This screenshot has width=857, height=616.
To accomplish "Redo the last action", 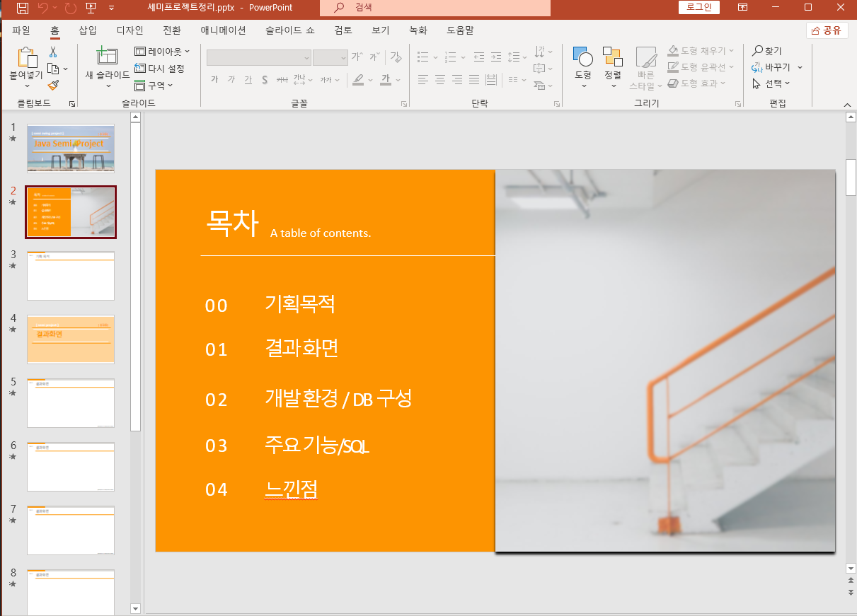I will 70,8.
